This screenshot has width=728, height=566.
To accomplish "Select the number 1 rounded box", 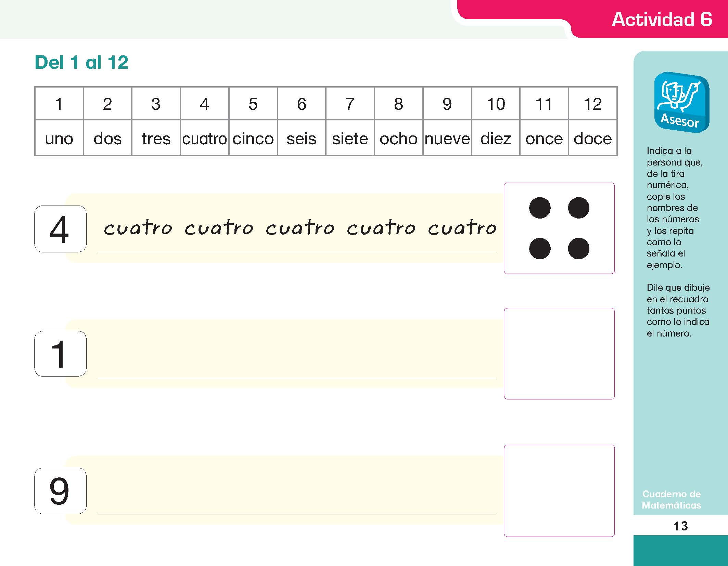I will point(60,354).
